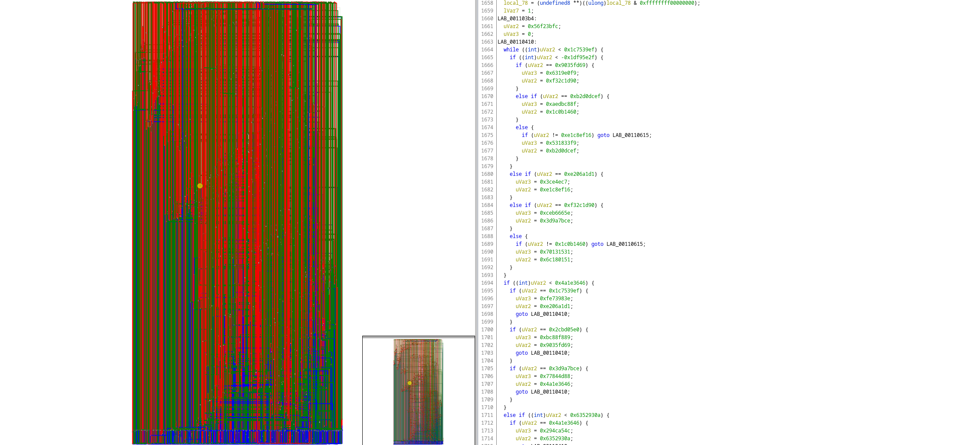Click the yellow marker in the function graph
The image size is (980, 445).
[x=200, y=186]
